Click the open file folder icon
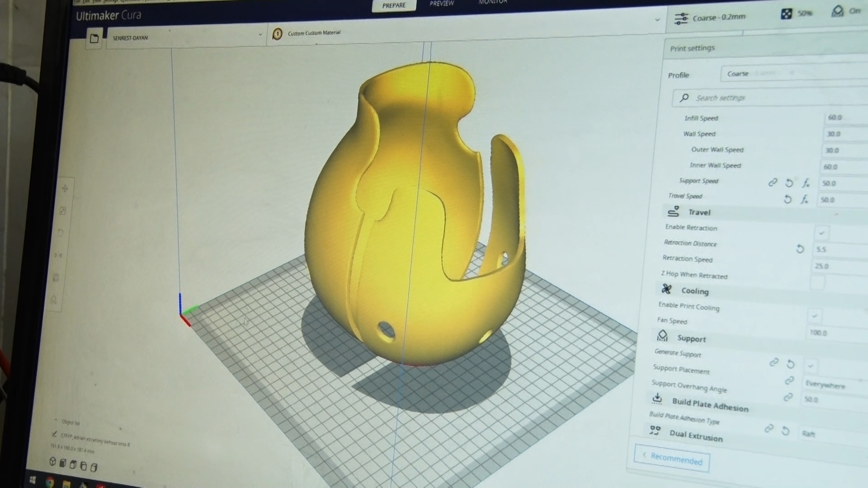 click(x=94, y=39)
